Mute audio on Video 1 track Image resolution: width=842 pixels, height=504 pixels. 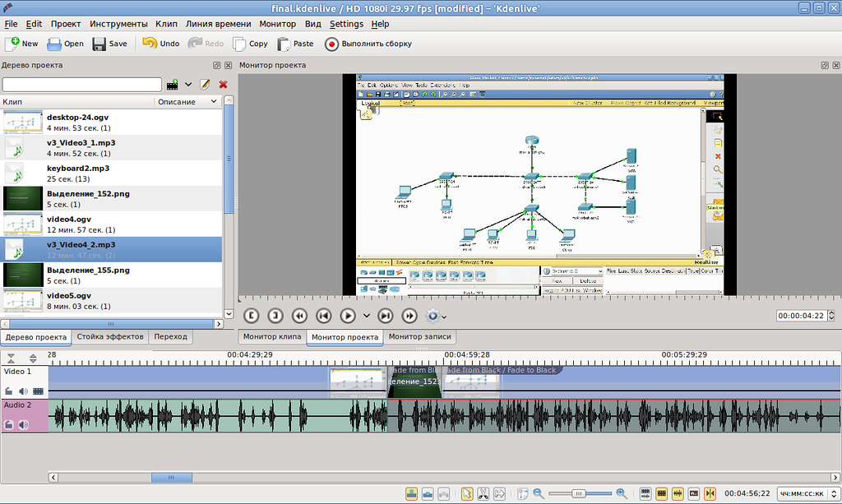pos(23,391)
